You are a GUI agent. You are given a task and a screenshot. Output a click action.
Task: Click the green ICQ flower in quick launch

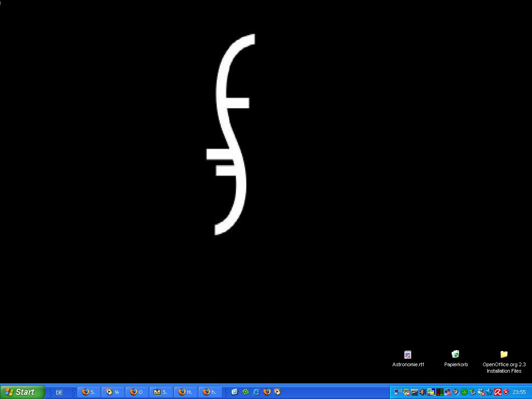[x=245, y=392]
